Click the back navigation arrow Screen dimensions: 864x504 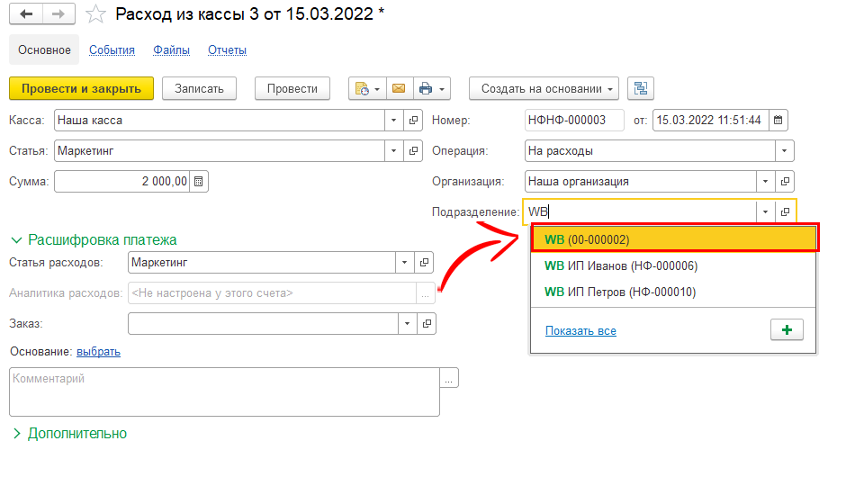27,14
